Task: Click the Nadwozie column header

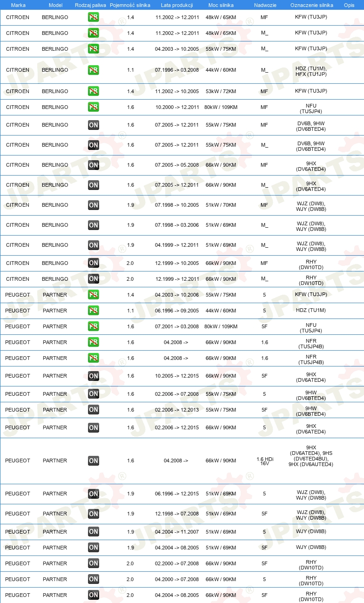Action: (264, 5)
